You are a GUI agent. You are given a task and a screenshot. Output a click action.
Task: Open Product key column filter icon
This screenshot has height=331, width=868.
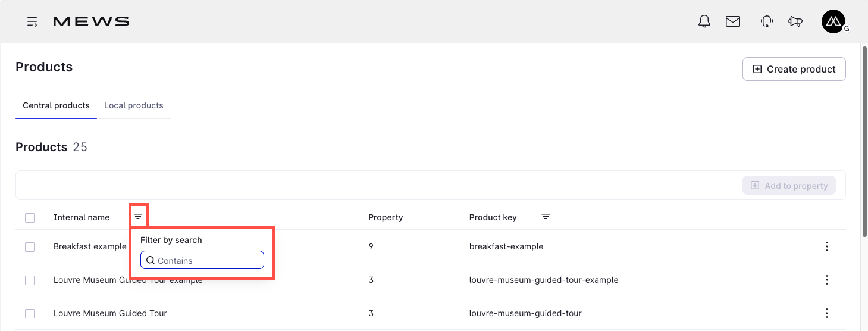pyautogui.click(x=546, y=217)
